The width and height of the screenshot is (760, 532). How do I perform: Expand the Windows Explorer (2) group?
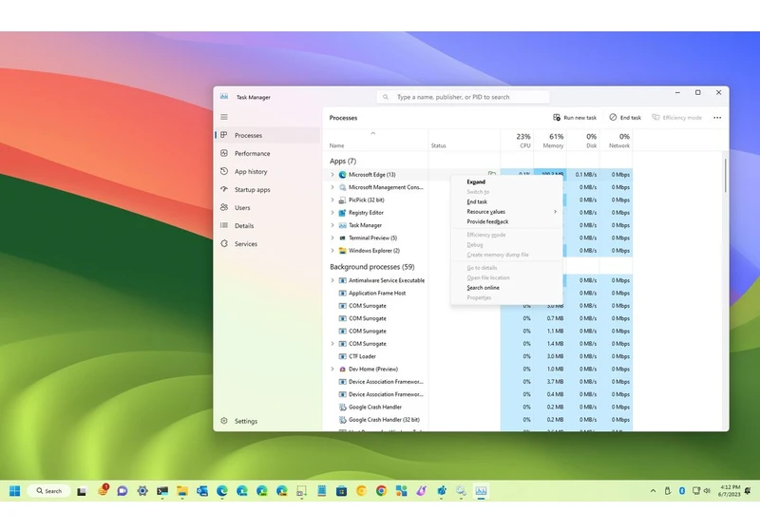click(x=332, y=251)
